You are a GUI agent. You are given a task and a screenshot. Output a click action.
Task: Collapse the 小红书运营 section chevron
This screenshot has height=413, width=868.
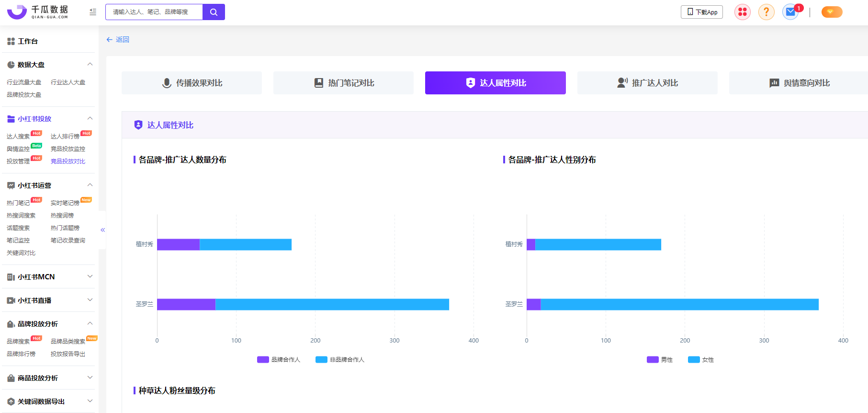pos(90,185)
